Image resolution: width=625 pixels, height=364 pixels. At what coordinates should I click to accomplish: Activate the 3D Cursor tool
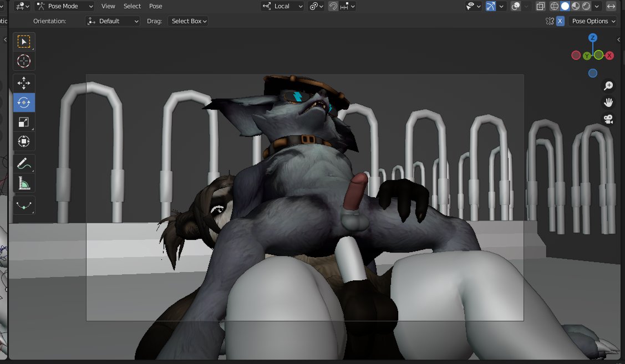24,61
